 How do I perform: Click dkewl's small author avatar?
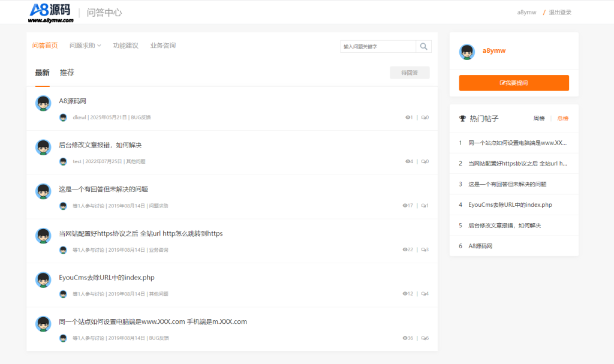tap(63, 117)
